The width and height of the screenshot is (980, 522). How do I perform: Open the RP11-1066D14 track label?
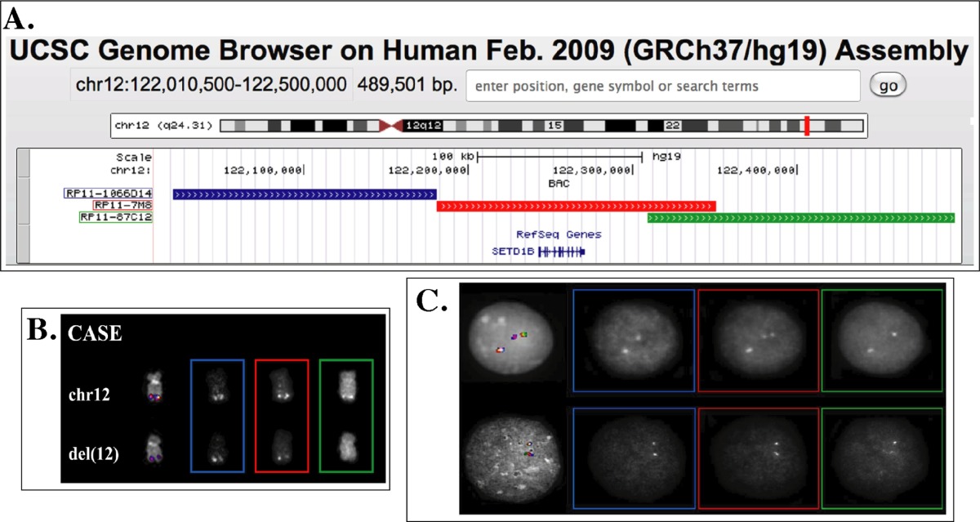(108, 194)
